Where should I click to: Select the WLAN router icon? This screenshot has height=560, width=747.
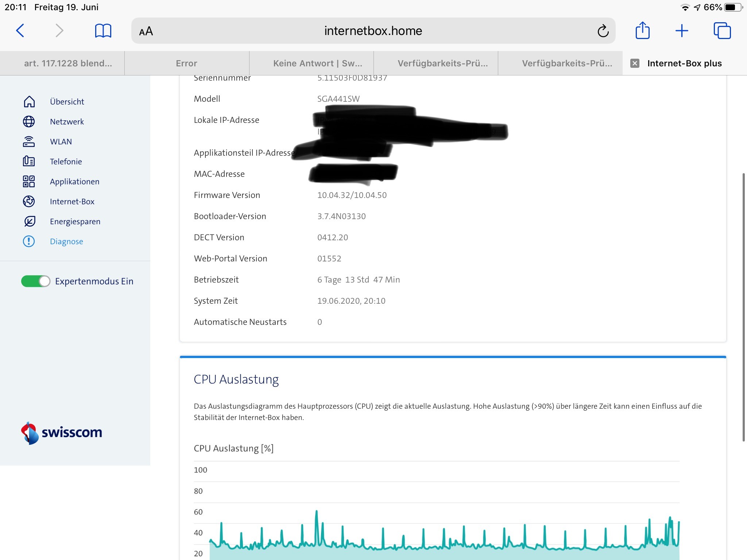click(29, 142)
